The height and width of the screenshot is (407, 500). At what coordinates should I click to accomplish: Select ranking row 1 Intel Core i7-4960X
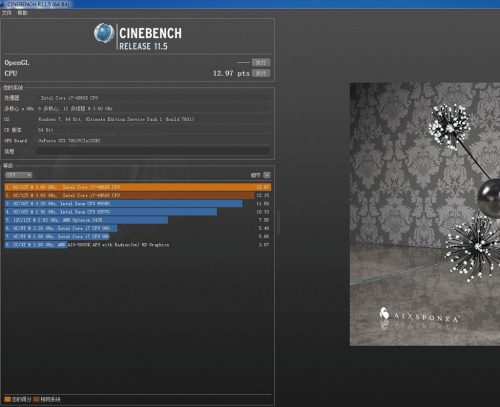coord(138,187)
